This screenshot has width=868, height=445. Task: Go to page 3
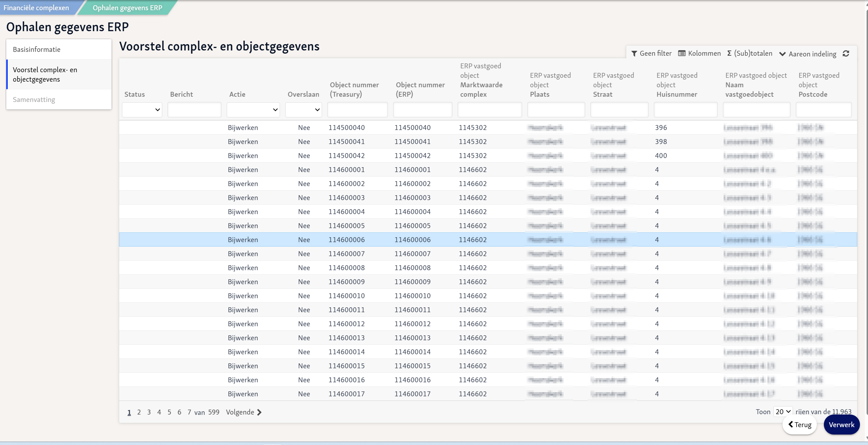click(149, 412)
